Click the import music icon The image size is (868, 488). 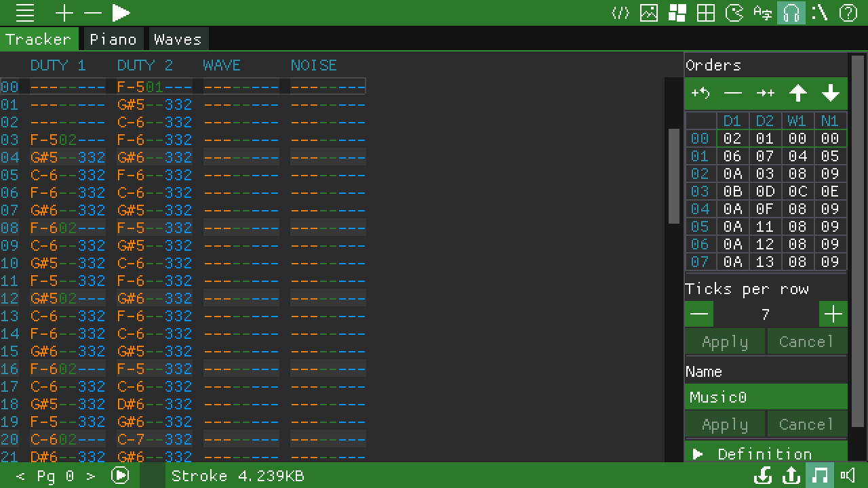(763, 476)
